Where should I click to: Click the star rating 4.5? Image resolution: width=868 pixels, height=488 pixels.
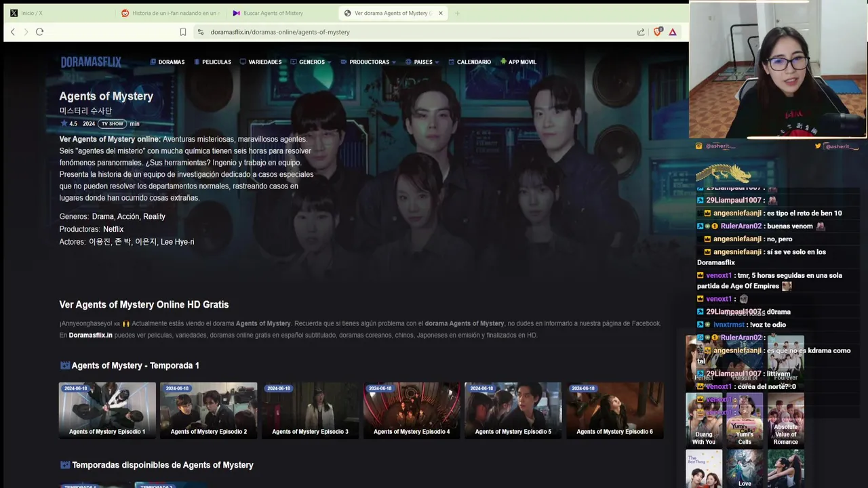point(68,123)
